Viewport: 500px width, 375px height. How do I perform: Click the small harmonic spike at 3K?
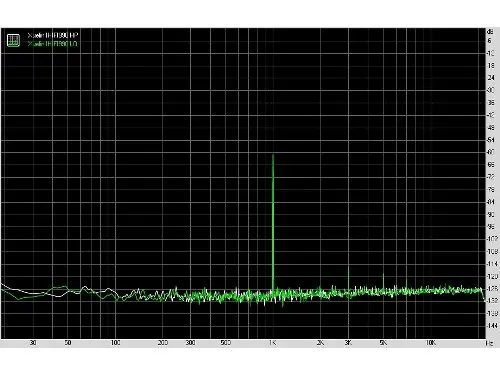[x=348, y=269]
